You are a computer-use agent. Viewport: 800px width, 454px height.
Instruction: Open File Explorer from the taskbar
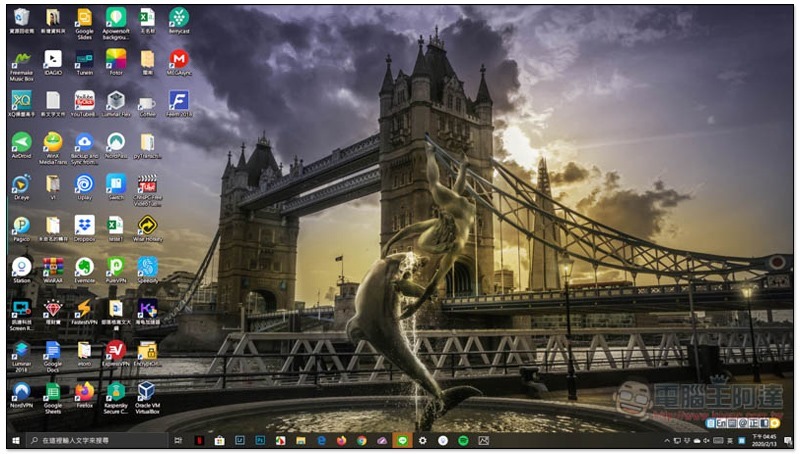point(301,440)
